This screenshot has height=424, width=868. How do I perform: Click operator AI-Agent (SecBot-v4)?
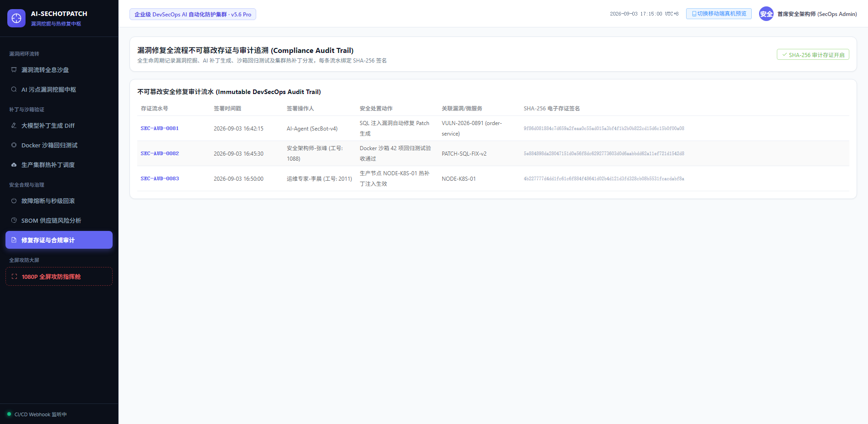coord(312,129)
